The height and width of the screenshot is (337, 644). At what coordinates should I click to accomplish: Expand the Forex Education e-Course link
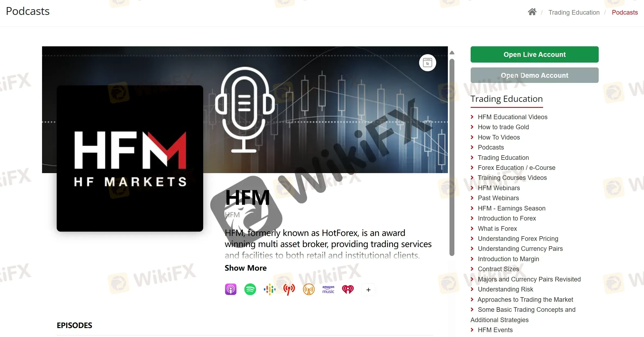coord(517,168)
